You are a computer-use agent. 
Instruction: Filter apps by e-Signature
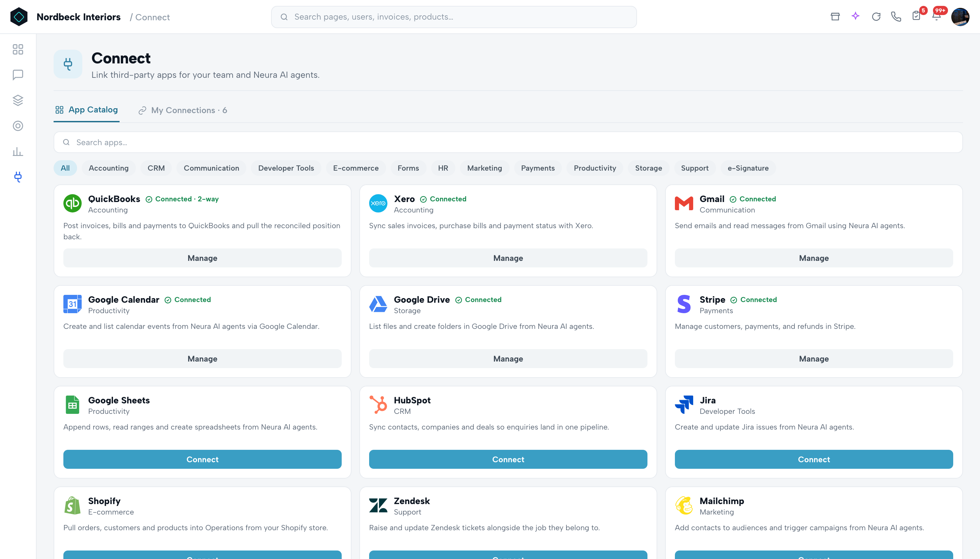(x=748, y=168)
